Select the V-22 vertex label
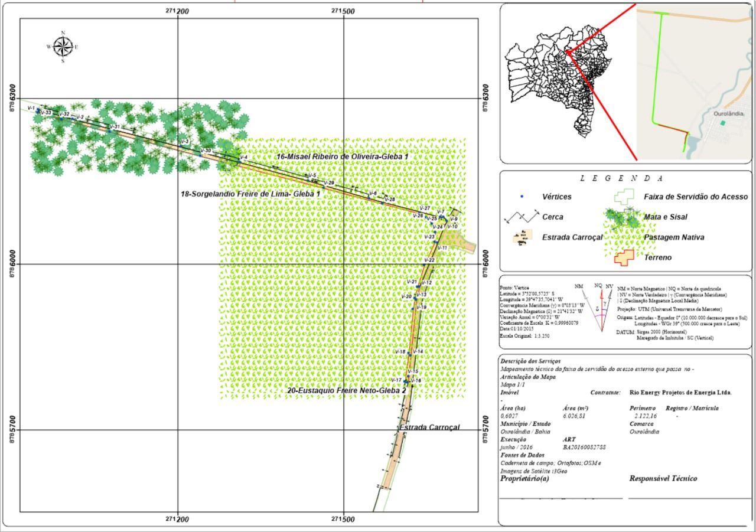Screen dimensions: 756x532 [x=429, y=260]
